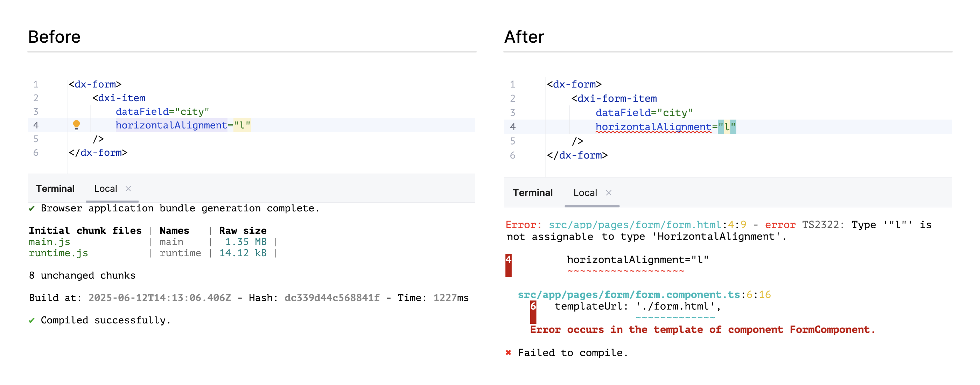This screenshot has width=980, height=385.
Task: Click the closing dx-form tag in After editor
Action: 577,156
